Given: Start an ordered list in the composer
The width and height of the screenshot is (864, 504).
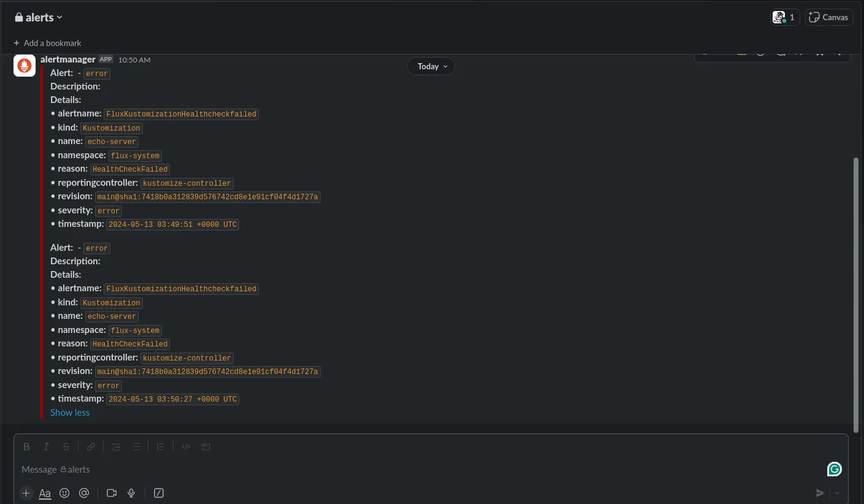Looking at the screenshot, I should pyautogui.click(x=116, y=446).
